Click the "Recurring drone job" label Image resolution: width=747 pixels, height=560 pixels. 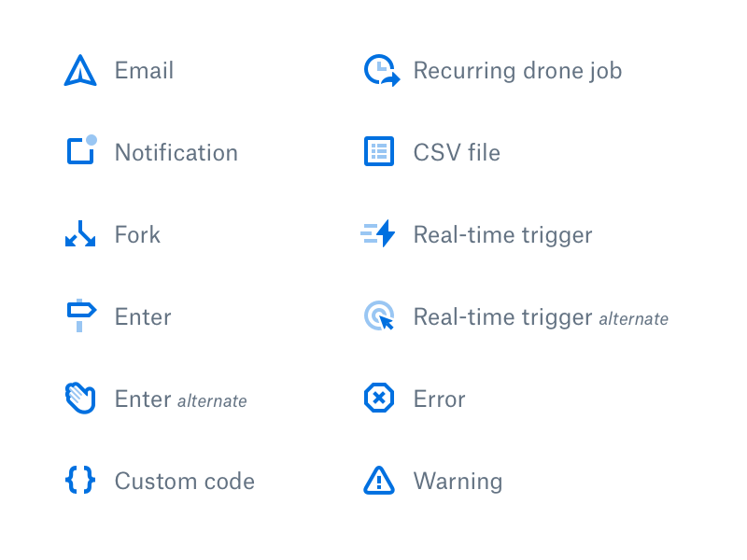(x=517, y=71)
